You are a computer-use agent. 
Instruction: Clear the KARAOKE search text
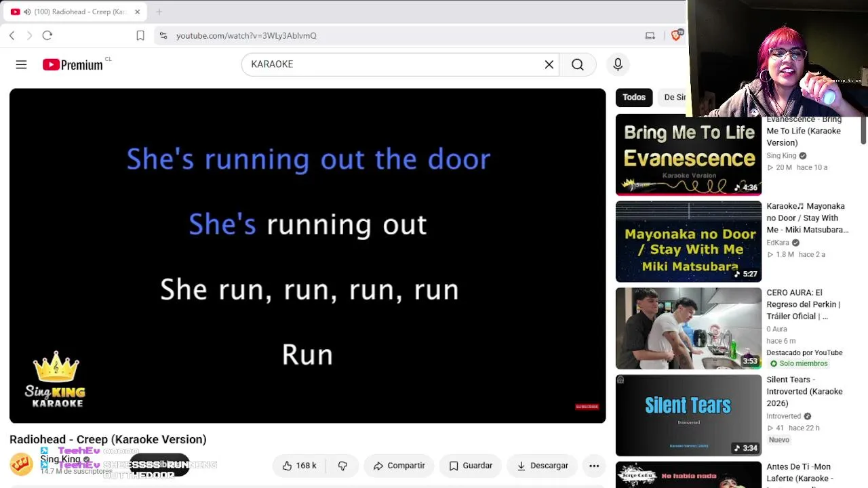click(x=549, y=64)
